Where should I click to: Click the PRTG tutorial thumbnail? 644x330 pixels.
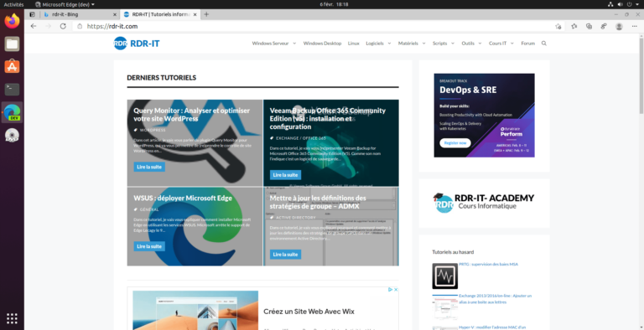(444, 276)
